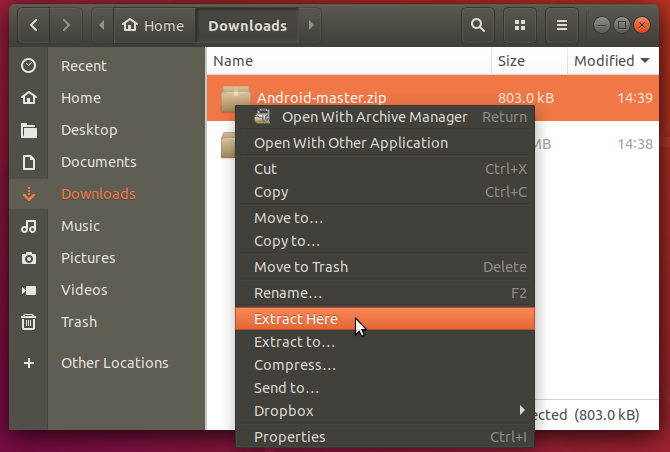Click the Documents page icon in sidebar
The height and width of the screenshot is (452, 670).
(29, 162)
